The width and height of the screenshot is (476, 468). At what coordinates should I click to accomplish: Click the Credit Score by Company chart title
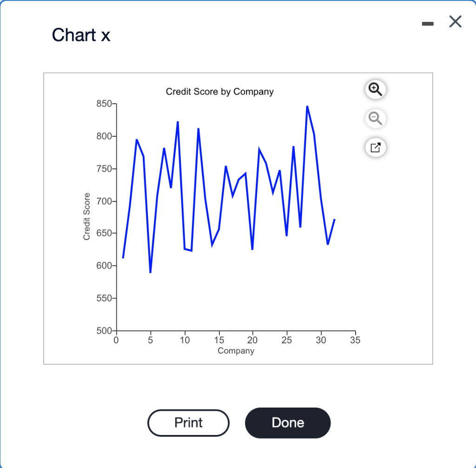click(x=219, y=92)
